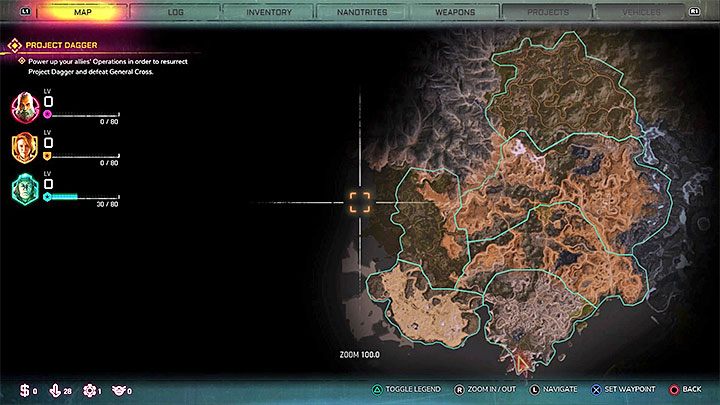Open the WEAPONS tab

point(455,12)
